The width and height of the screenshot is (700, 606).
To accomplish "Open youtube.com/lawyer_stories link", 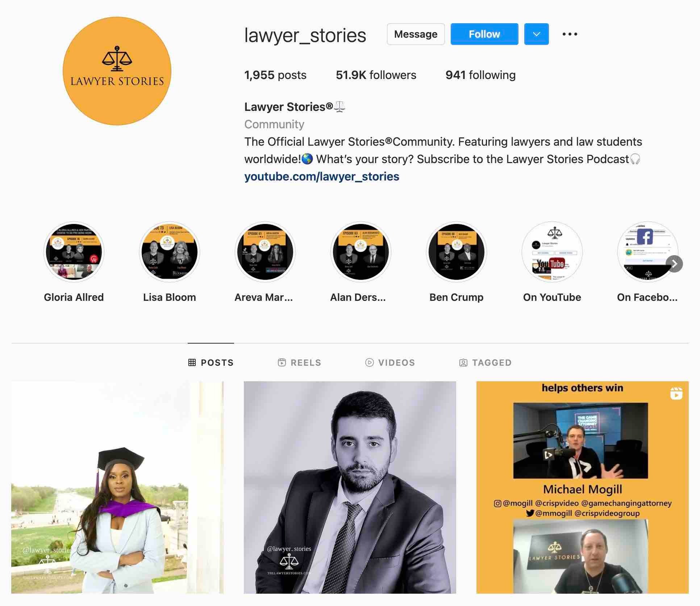I will [x=322, y=177].
